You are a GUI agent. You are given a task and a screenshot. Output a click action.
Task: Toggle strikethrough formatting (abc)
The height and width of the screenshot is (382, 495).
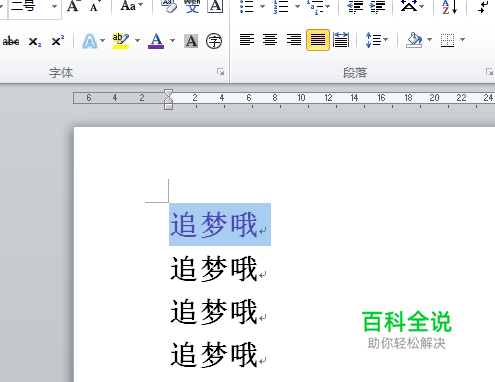click(x=11, y=41)
